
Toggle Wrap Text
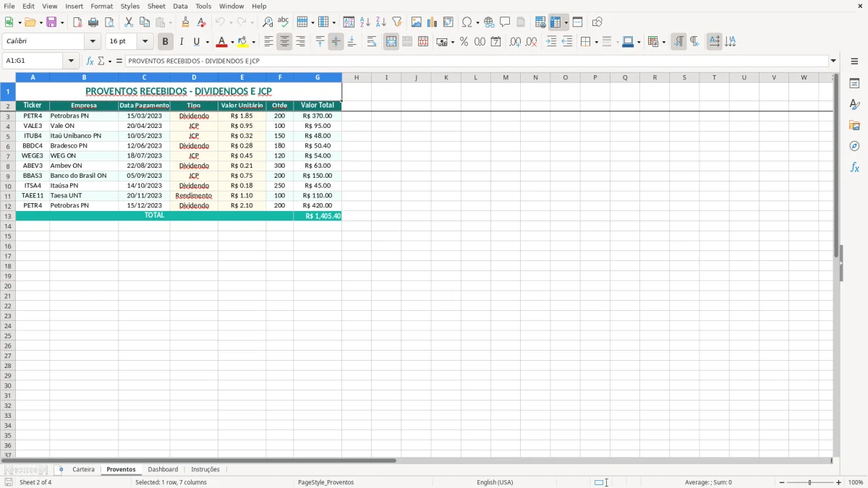tap(372, 42)
